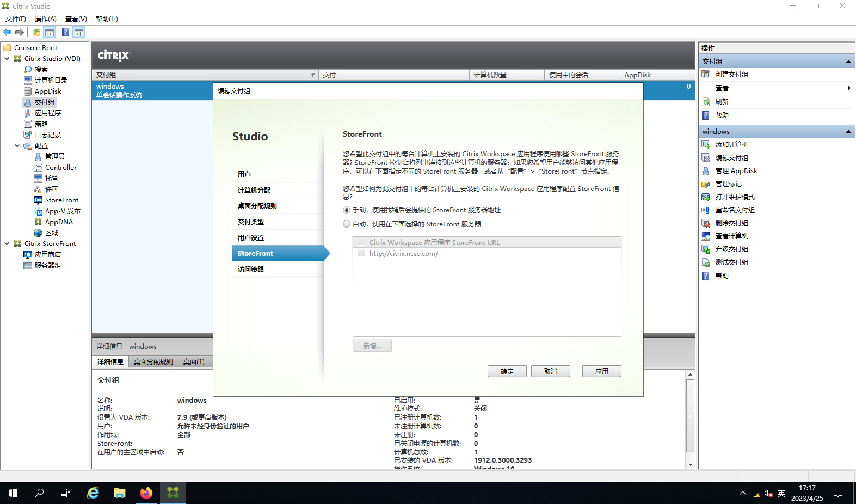Screen dimensions: 856x504
Task: Click the 管理 AppDisk icon in the actions pane
Action: (706, 171)
